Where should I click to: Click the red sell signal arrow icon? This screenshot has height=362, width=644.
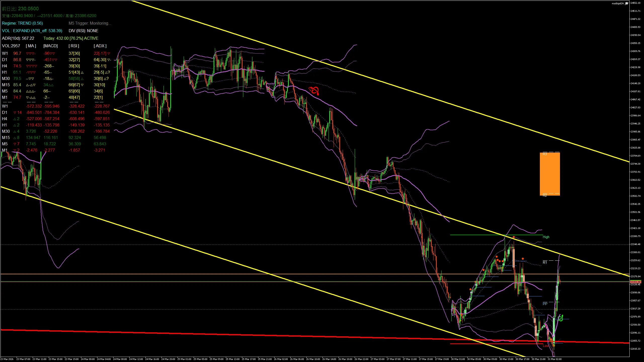click(x=314, y=90)
